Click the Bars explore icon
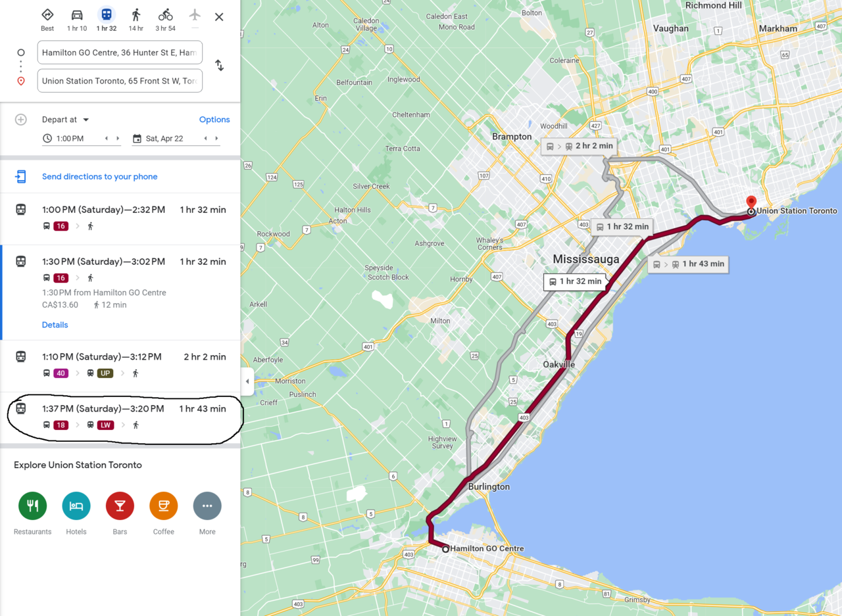The height and width of the screenshot is (616, 842). tap(120, 506)
